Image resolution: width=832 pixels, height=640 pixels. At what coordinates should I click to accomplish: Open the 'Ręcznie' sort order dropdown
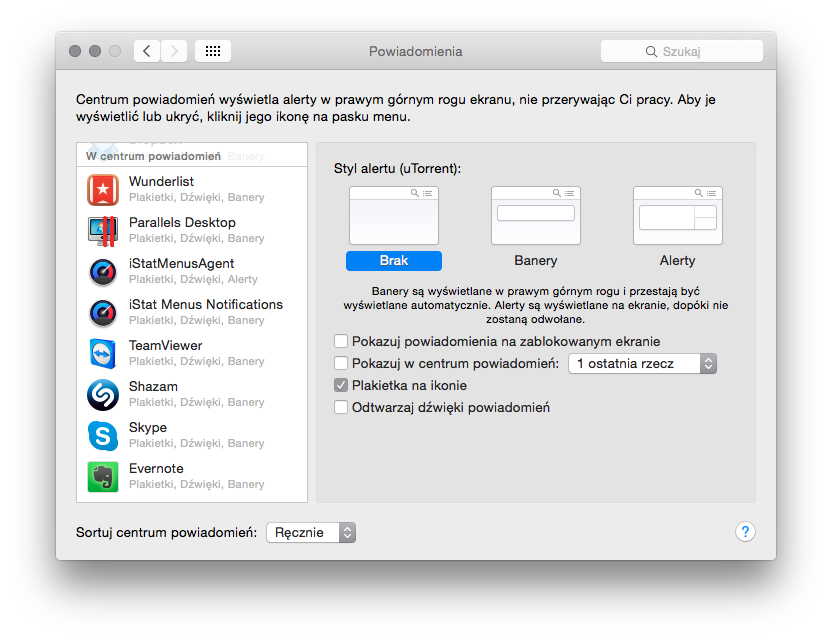[311, 533]
